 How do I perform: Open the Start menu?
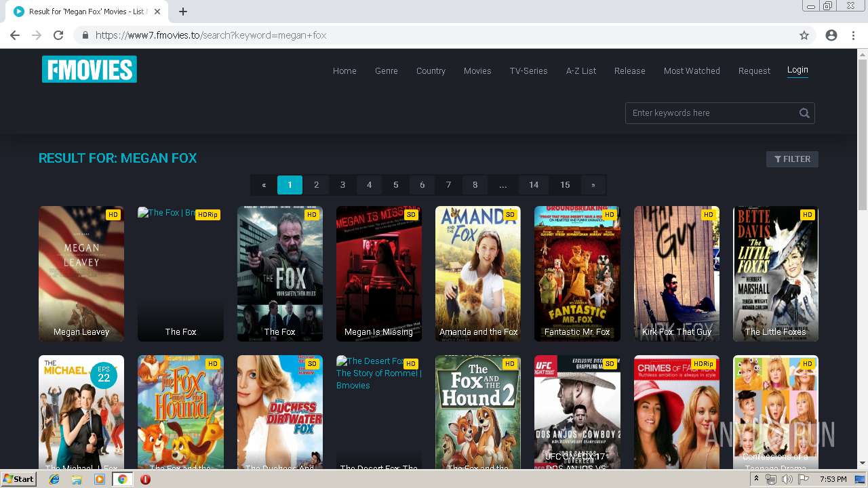coord(18,479)
